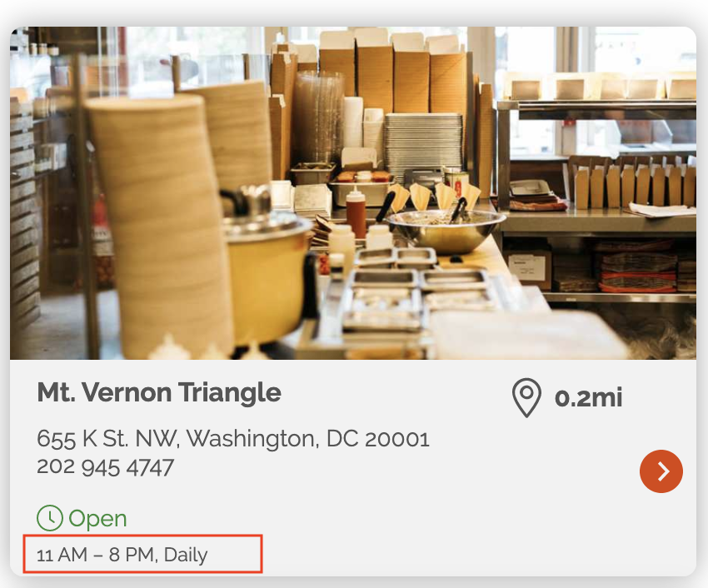Click the location pin icon
This screenshot has height=588, width=708.
tap(526, 397)
